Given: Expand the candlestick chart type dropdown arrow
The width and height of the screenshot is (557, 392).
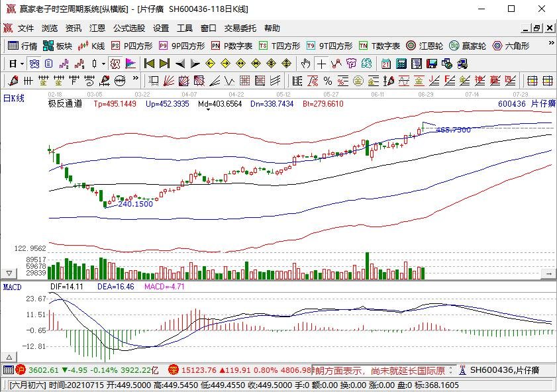Looking at the screenshot, I should (x=103, y=64).
